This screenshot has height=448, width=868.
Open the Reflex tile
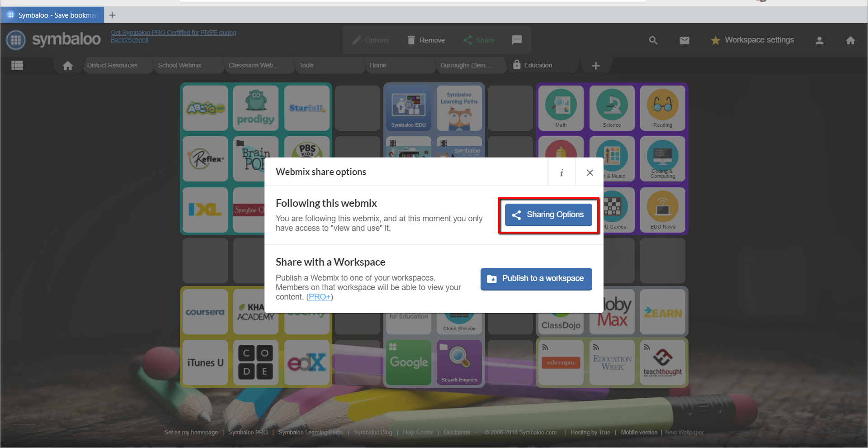(205, 159)
